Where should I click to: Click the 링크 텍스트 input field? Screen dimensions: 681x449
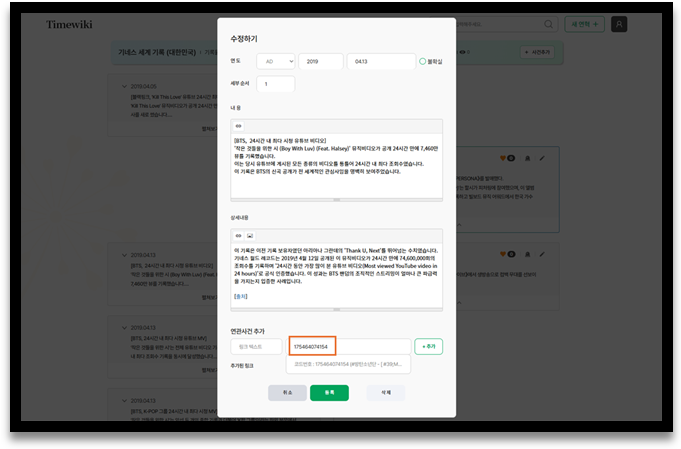pyautogui.click(x=256, y=347)
